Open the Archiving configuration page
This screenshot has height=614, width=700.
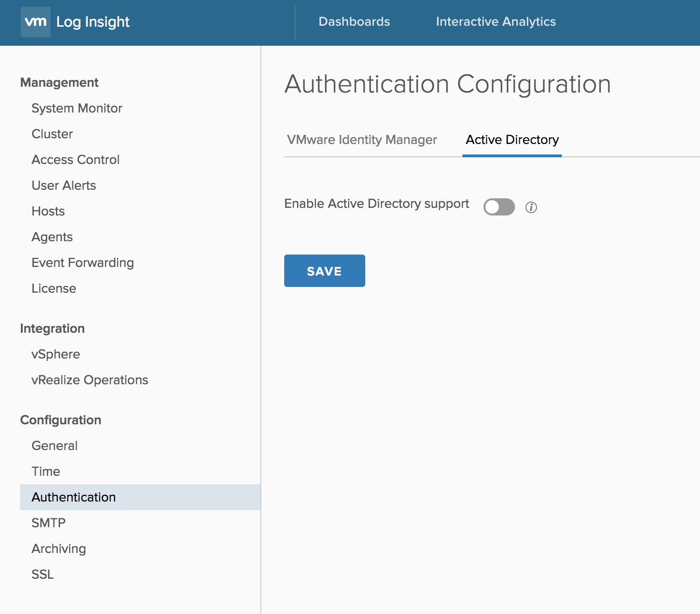pyautogui.click(x=59, y=549)
